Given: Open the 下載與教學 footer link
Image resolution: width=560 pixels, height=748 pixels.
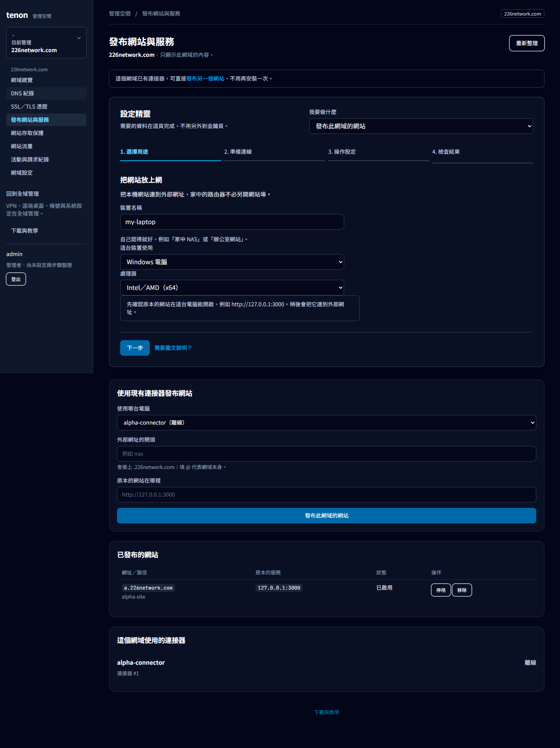Looking at the screenshot, I should [x=326, y=712].
